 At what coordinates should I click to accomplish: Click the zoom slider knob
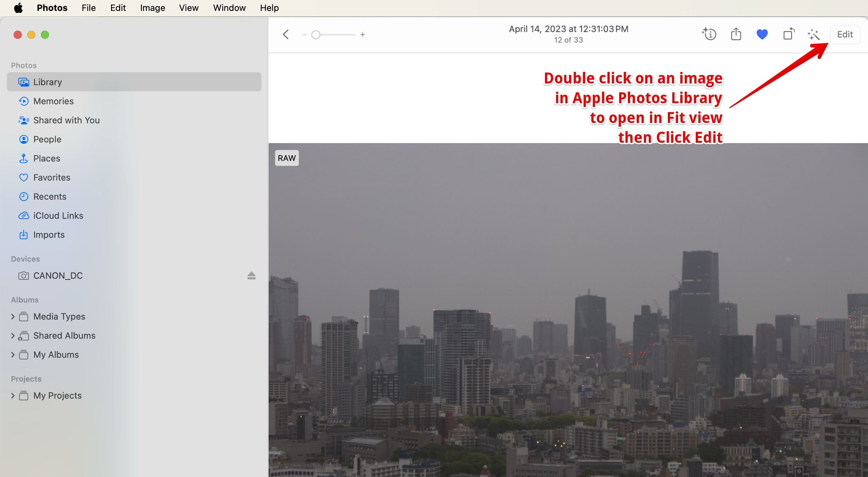[x=316, y=35]
